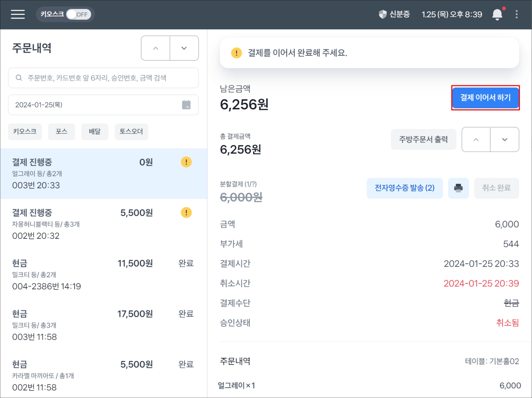Click 전자영수증 발송 (2) button
This screenshot has width=532, height=398.
pyautogui.click(x=404, y=188)
